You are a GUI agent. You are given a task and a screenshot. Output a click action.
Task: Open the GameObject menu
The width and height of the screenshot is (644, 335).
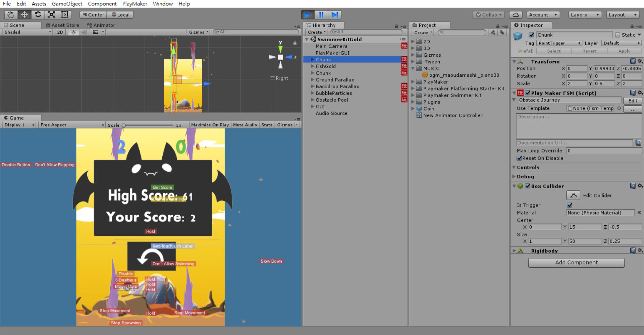67,4
